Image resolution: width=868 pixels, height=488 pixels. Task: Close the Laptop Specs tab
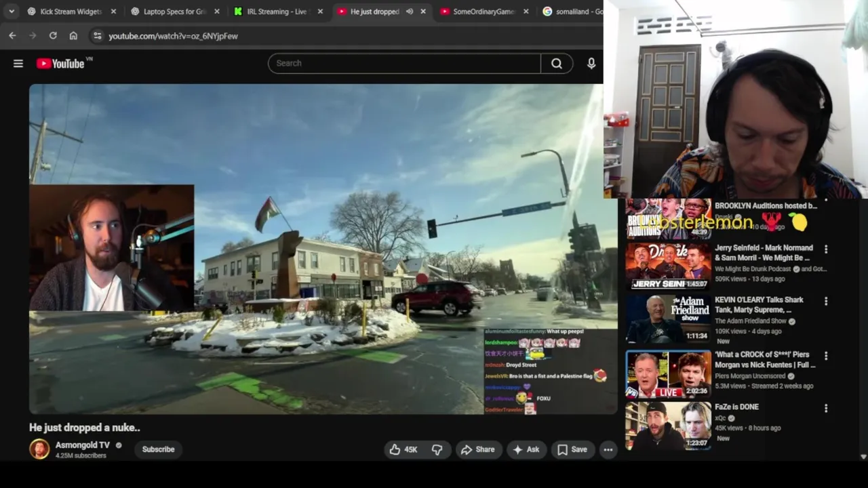pos(216,12)
